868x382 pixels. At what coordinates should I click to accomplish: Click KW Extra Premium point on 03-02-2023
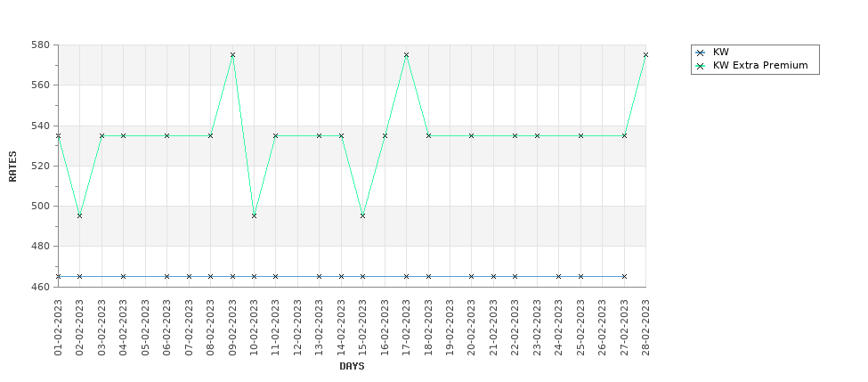(x=101, y=135)
